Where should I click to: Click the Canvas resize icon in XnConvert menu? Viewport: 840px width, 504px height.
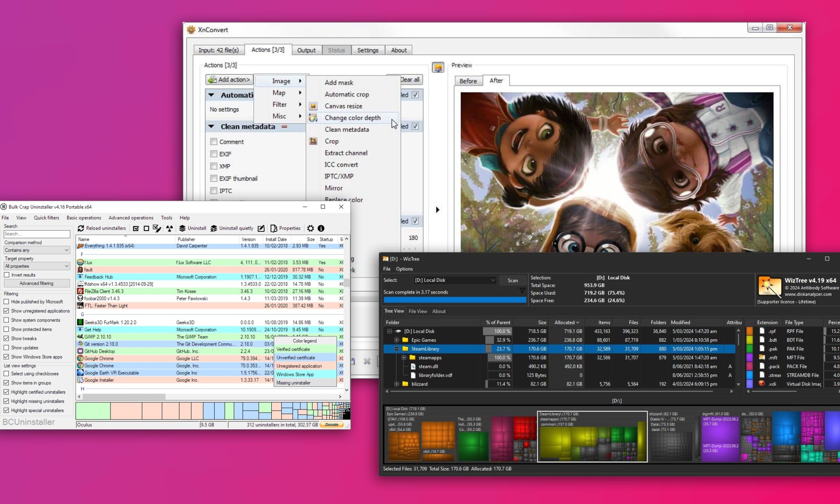click(x=313, y=106)
